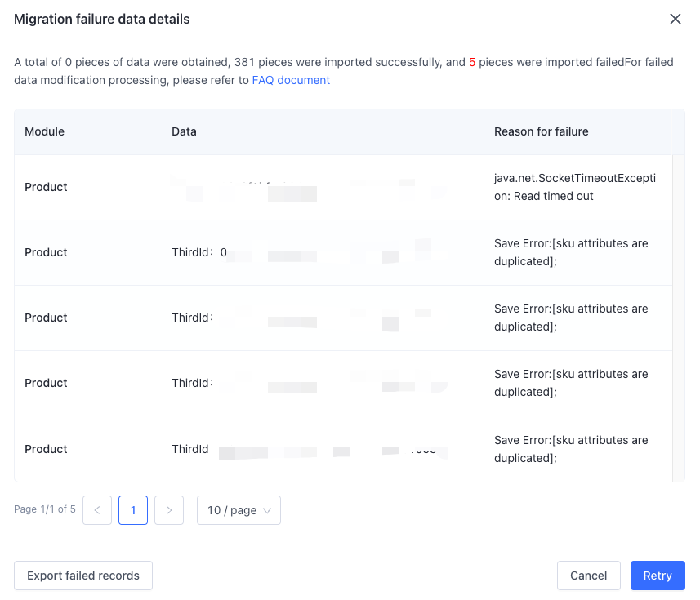The height and width of the screenshot is (600, 700).
Task: Click the Module column header
Action: click(x=45, y=131)
